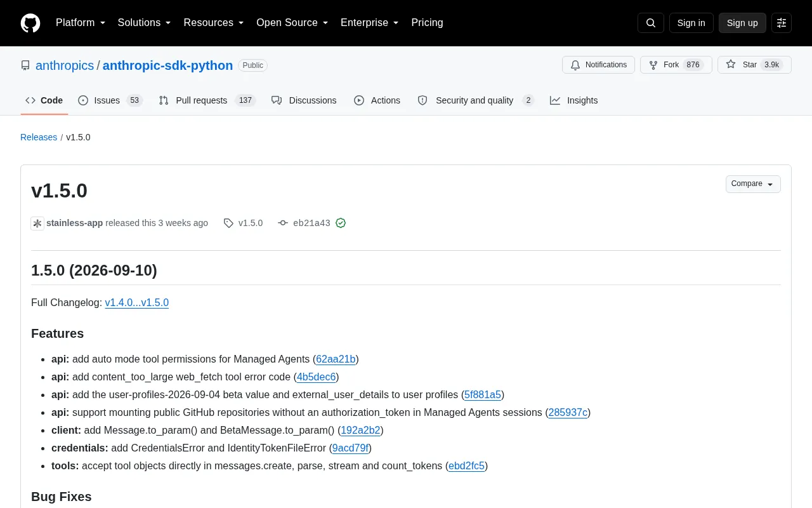
Task: Open the Discussions tab
Action: tap(304, 100)
